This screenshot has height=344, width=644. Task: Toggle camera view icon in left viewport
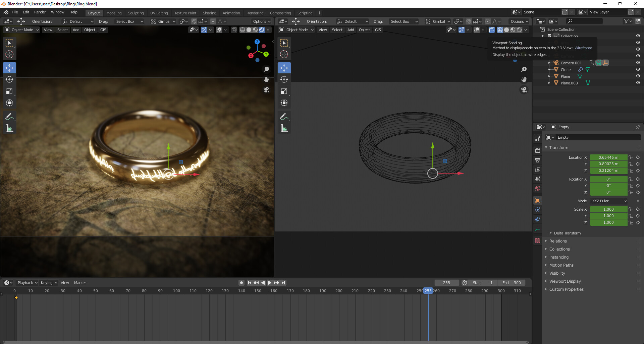tap(266, 90)
